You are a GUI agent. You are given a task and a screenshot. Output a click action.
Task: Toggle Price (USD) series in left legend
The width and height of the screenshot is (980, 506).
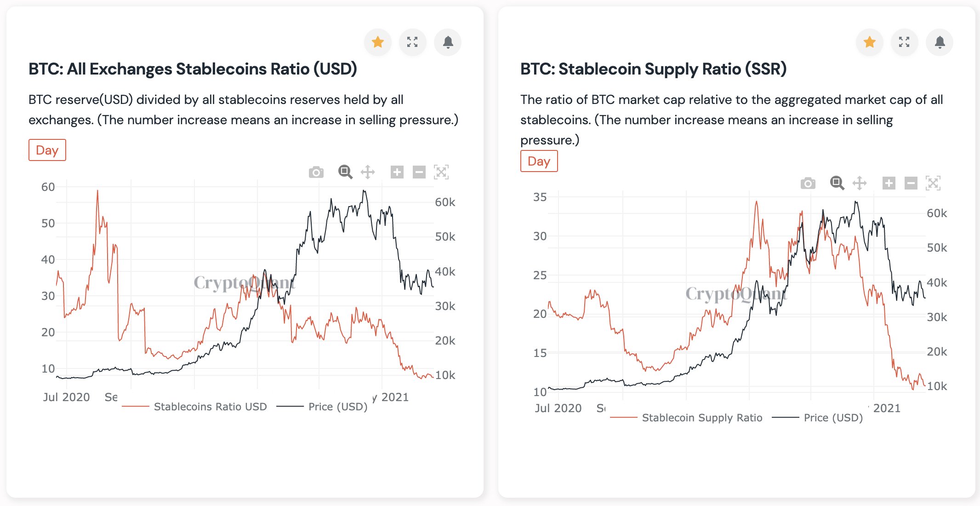coord(337,407)
